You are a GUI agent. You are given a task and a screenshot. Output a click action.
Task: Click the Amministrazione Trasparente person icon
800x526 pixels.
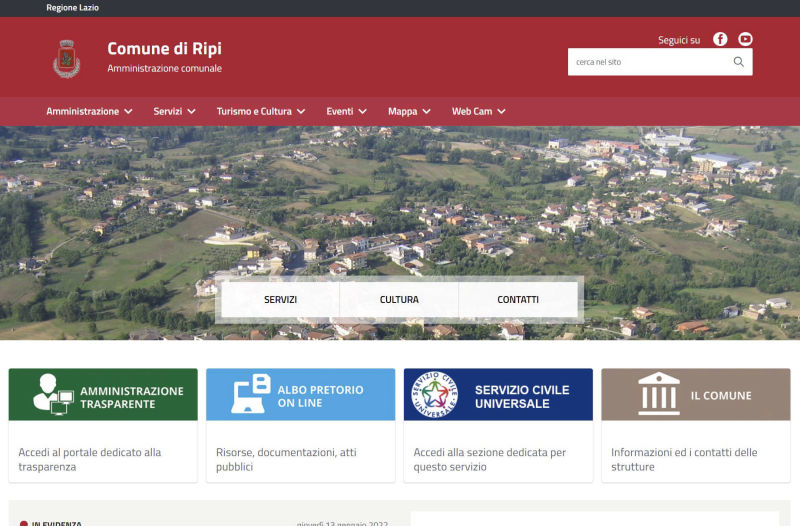pos(53,394)
